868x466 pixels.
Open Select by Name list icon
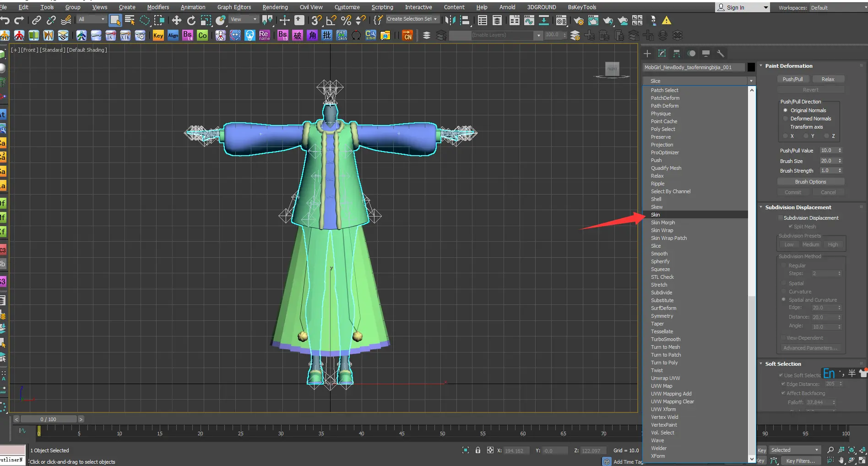130,20
